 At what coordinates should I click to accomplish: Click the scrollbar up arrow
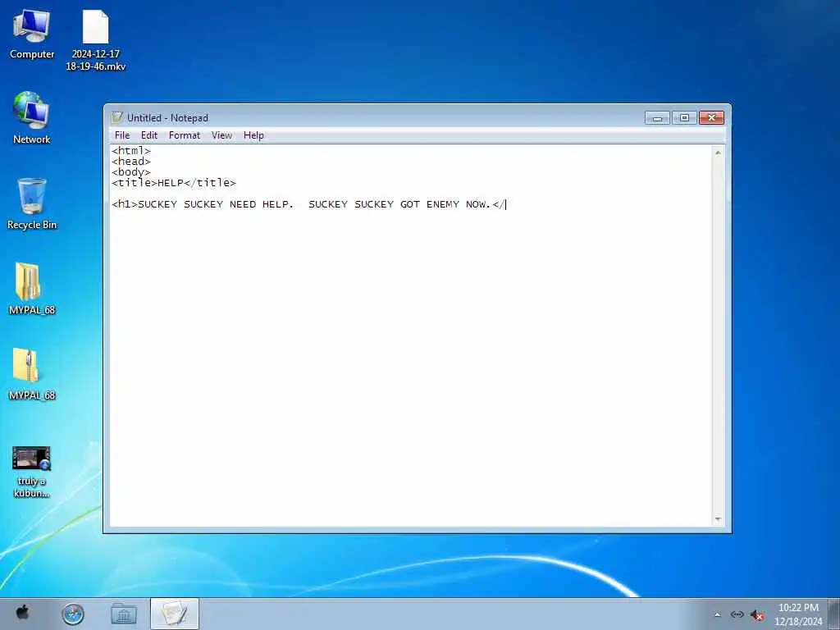(x=718, y=153)
